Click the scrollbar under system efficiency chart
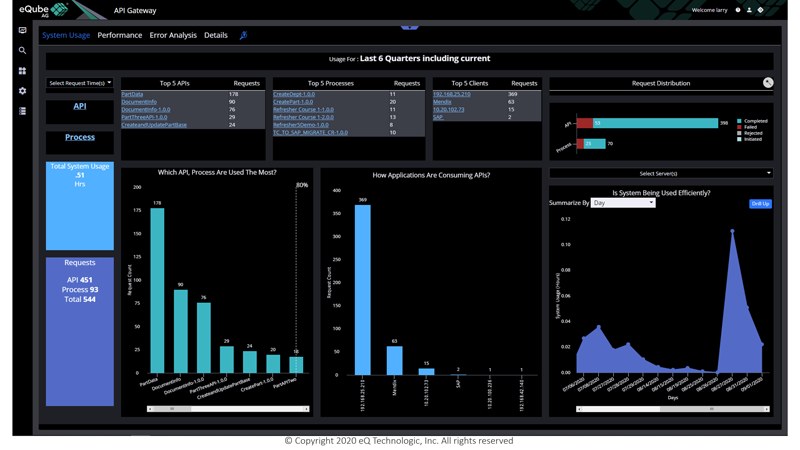Image resolution: width=800 pixels, height=450 pixels. click(673, 409)
